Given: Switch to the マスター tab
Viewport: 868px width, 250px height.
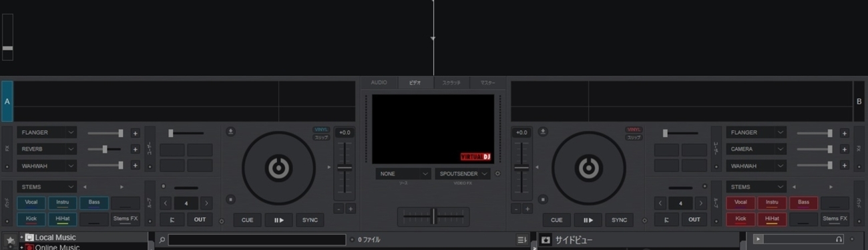Looking at the screenshot, I should coord(487,83).
